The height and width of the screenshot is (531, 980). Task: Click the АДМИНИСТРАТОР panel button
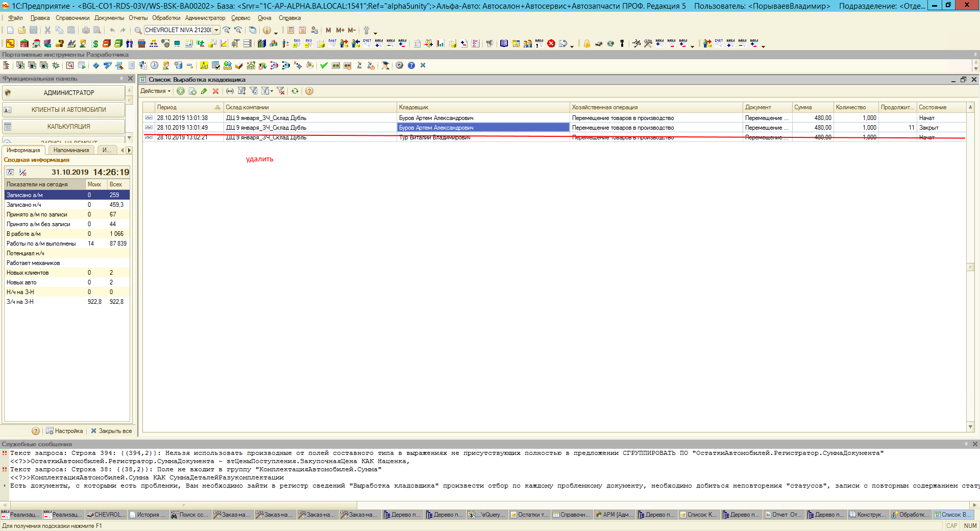click(68, 93)
